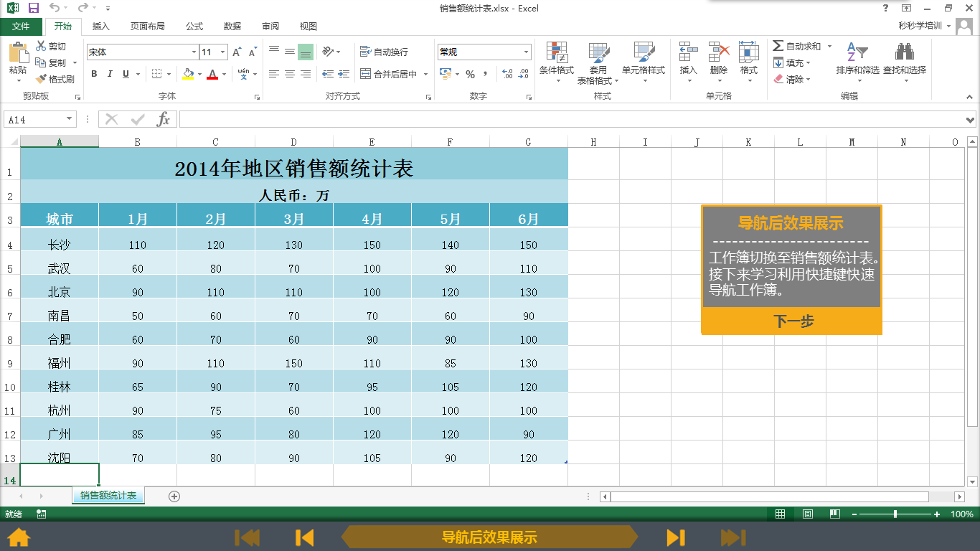Click the Copy (复制) icon
Viewport: 980px width, 551px height.
click(41, 62)
